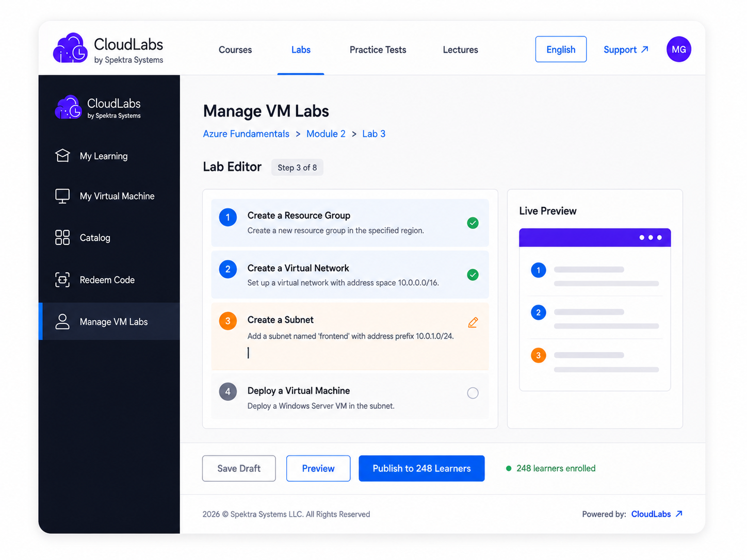The image size is (747, 560).
Task: Click green checkmark on Create a Virtual Network
Action: [x=473, y=275]
